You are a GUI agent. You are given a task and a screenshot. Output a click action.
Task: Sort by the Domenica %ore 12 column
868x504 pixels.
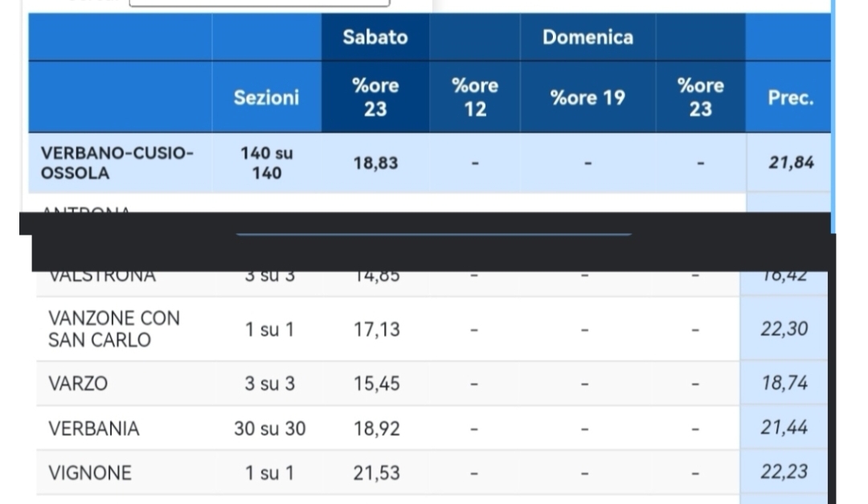tap(474, 96)
